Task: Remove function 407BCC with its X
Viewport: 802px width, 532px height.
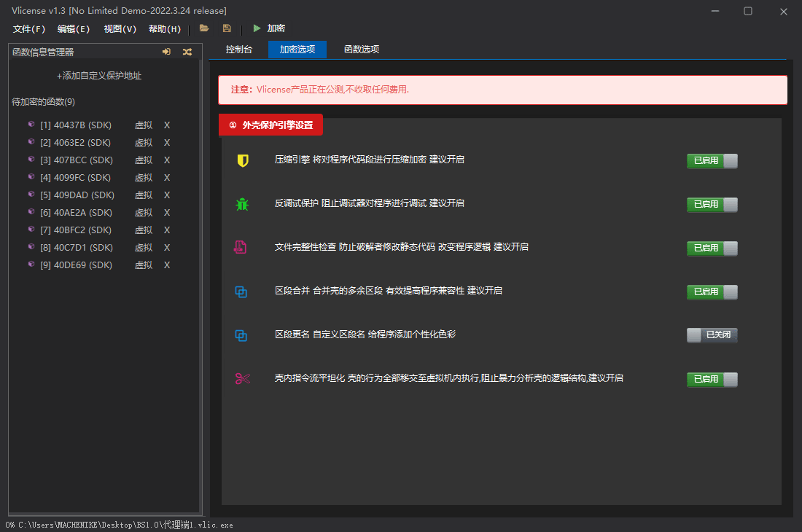Action: [x=167, y=160]
